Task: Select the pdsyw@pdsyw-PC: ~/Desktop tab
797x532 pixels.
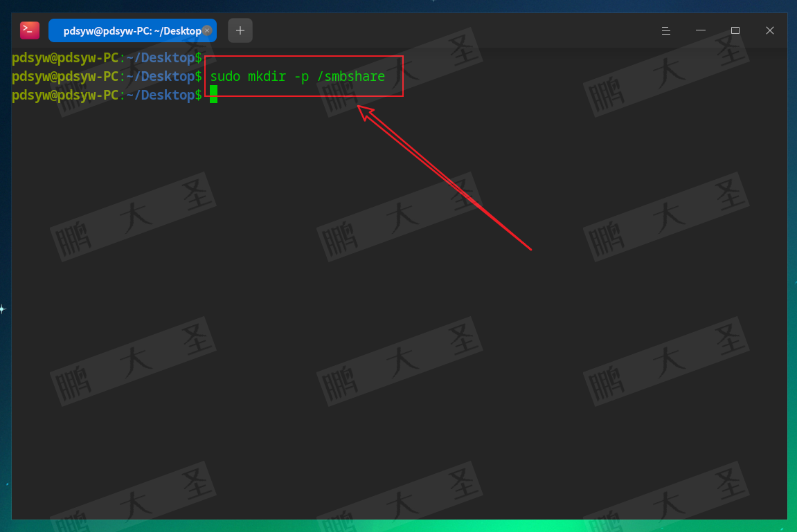Action: [x=132, y=30]
